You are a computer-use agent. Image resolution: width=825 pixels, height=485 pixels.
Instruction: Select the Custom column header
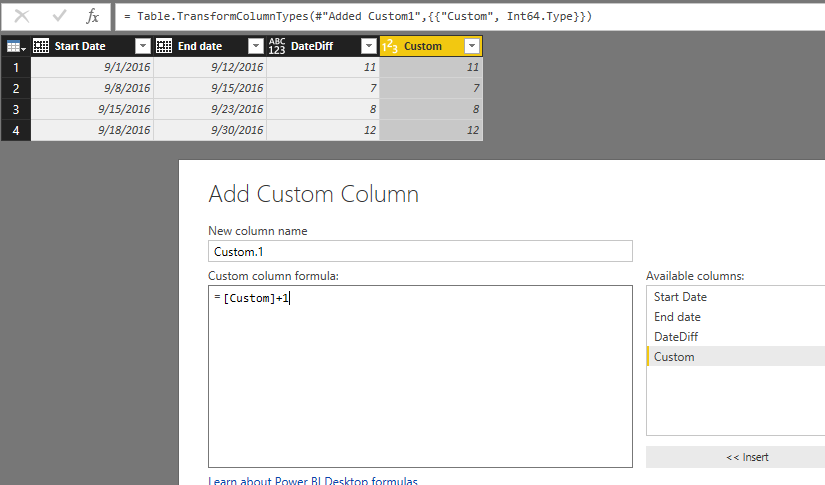(x=431, y=46)
